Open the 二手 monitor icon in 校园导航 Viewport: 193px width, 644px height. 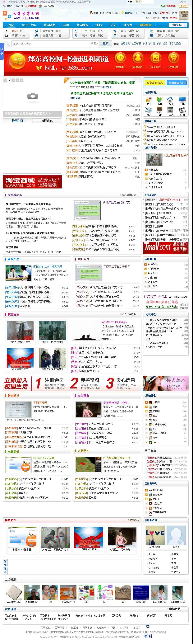[182, 100]
